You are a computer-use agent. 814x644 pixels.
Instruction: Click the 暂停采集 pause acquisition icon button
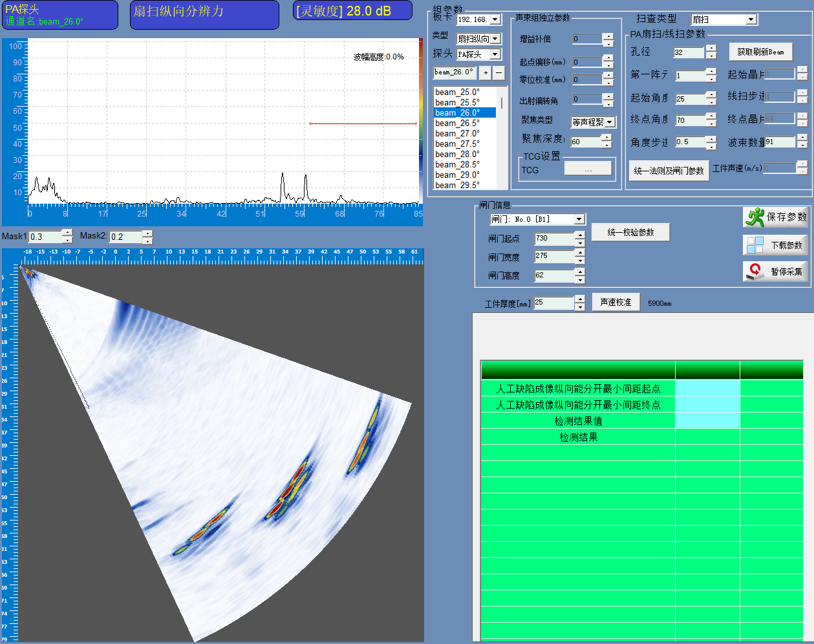[776, 272]
